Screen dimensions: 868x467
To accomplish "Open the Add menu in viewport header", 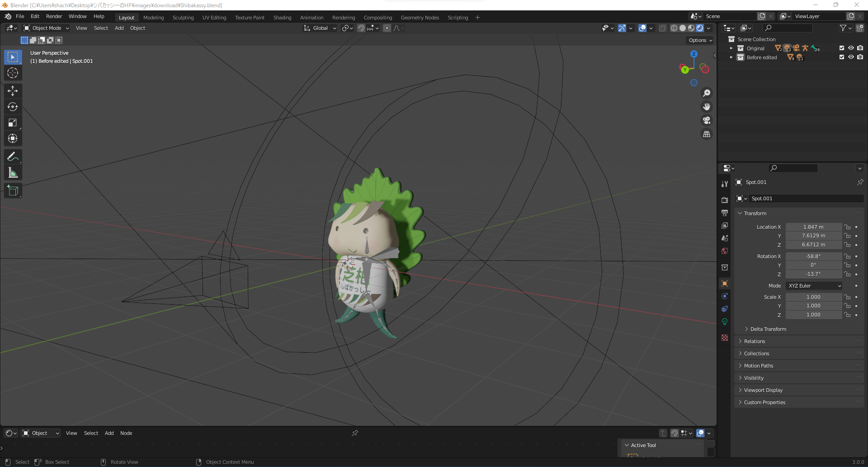I will (119, 28).
